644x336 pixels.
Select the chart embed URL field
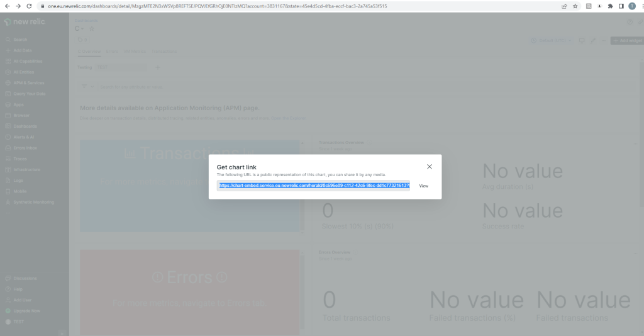click(313, 186)
